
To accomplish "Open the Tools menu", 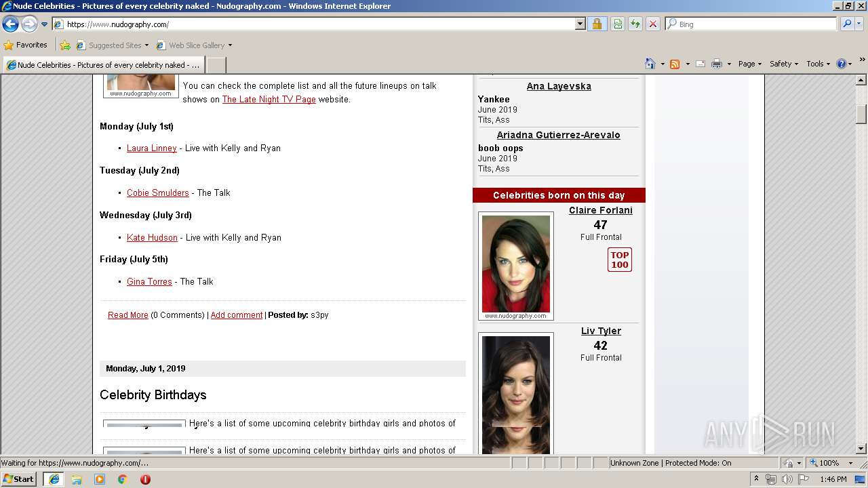I will 818,64.
